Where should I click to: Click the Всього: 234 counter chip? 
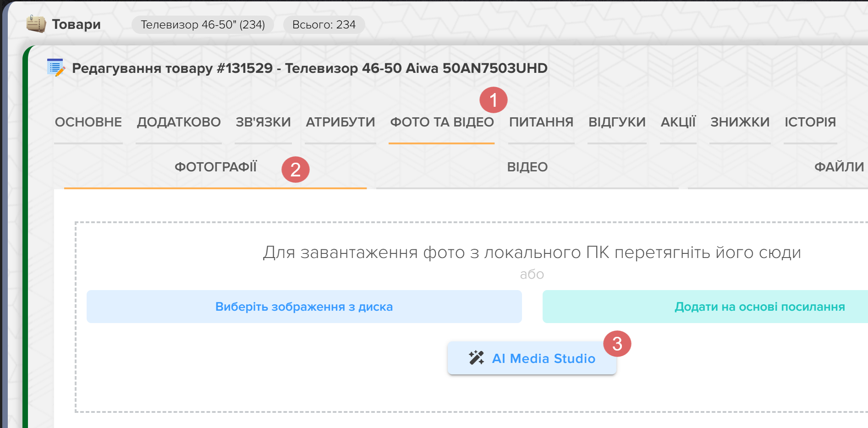324,25
